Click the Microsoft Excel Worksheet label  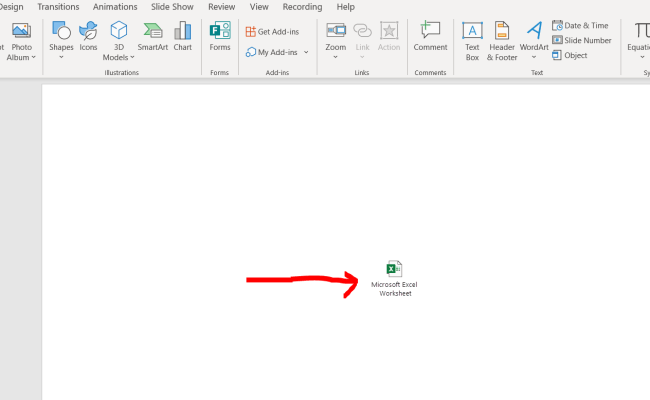point(394,289)
